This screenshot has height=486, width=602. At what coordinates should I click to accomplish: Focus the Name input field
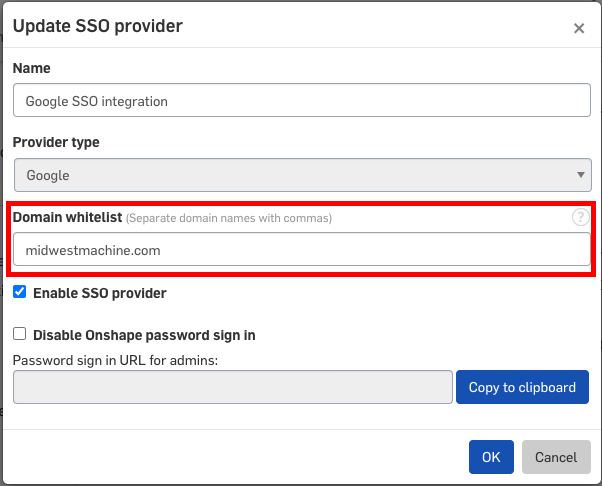[302, 100]
